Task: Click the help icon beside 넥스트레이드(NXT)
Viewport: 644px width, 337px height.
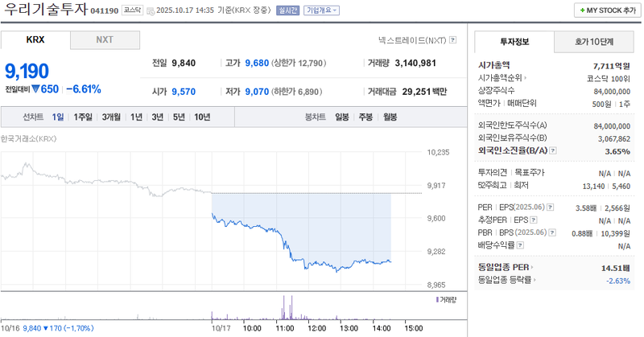Action: click(453, 39)
